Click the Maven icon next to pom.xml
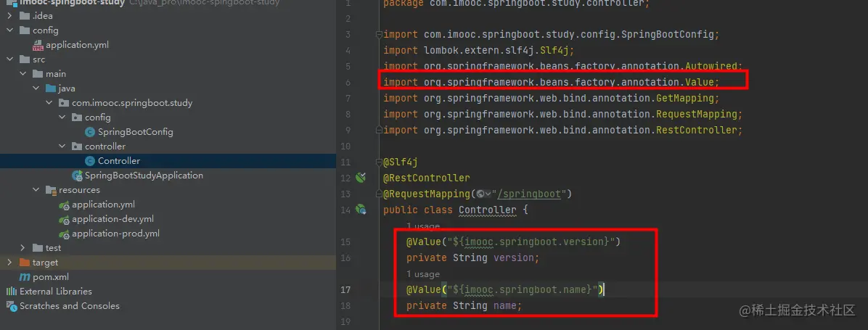The image size is (868, 330). [25, 277]
